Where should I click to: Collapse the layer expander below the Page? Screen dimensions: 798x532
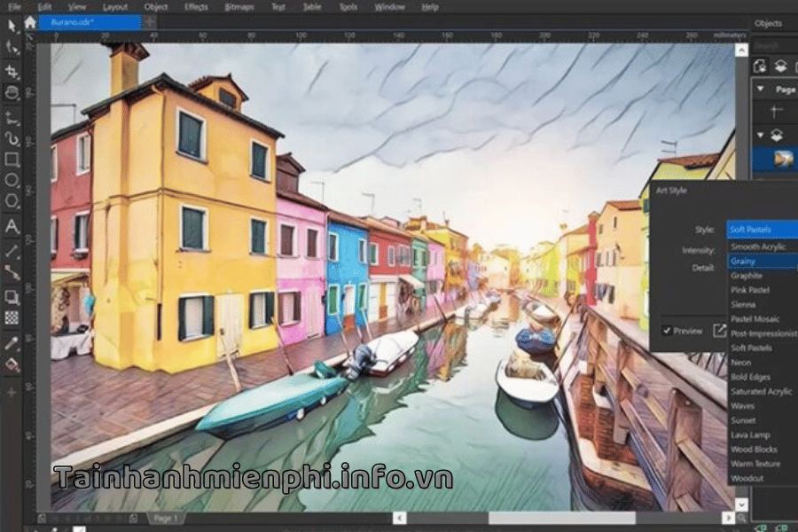point(760,136)
